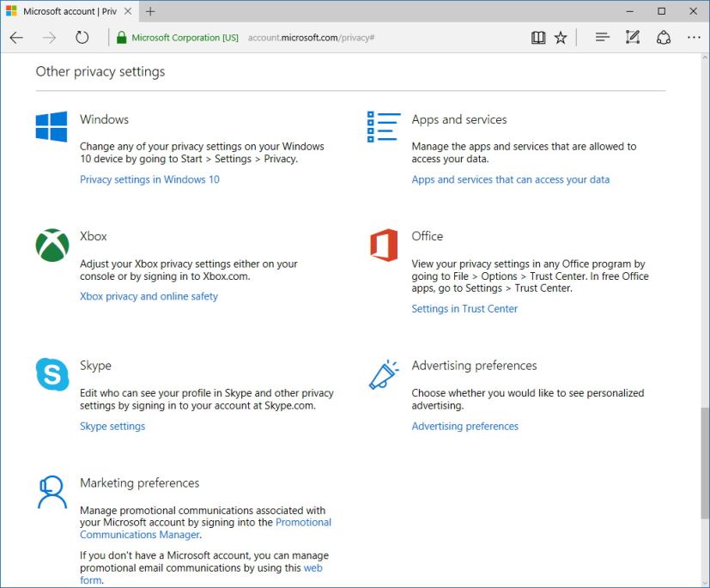Viewport: 710px width, 588px height.
Task: Open a new tab with plus button
Action: (150, 11)
